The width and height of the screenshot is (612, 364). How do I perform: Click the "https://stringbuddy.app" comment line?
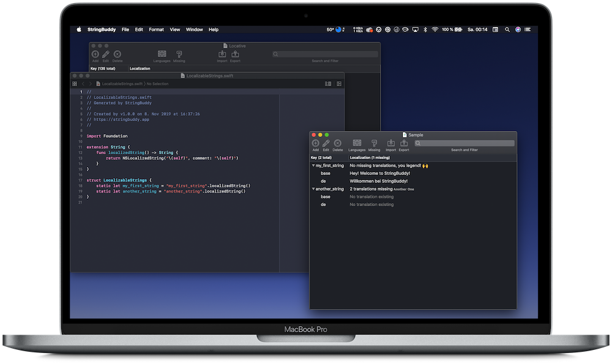coord(118,120)
